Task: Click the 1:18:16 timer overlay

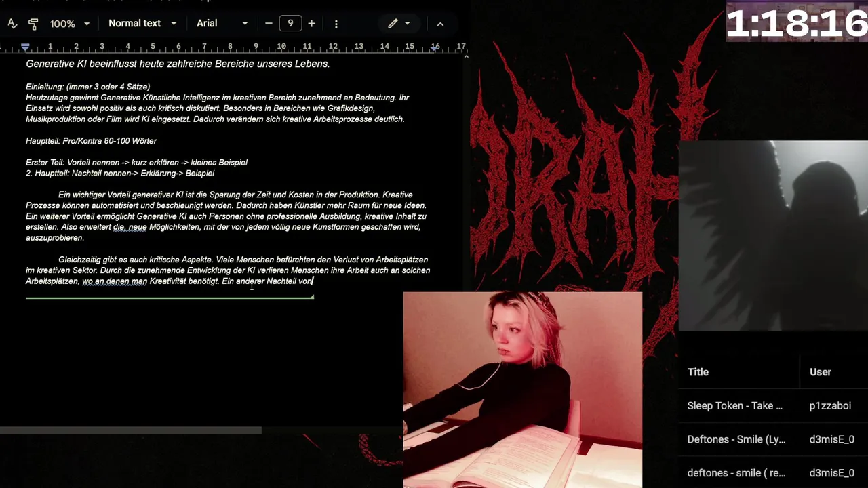Action: click(797, 22)
